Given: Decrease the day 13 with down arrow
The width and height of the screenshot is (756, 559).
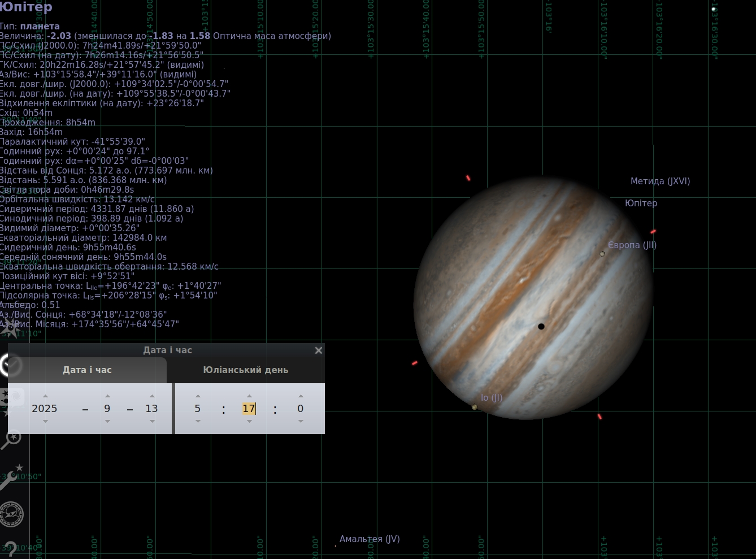Looking at the screenshot, I should 152,421.
